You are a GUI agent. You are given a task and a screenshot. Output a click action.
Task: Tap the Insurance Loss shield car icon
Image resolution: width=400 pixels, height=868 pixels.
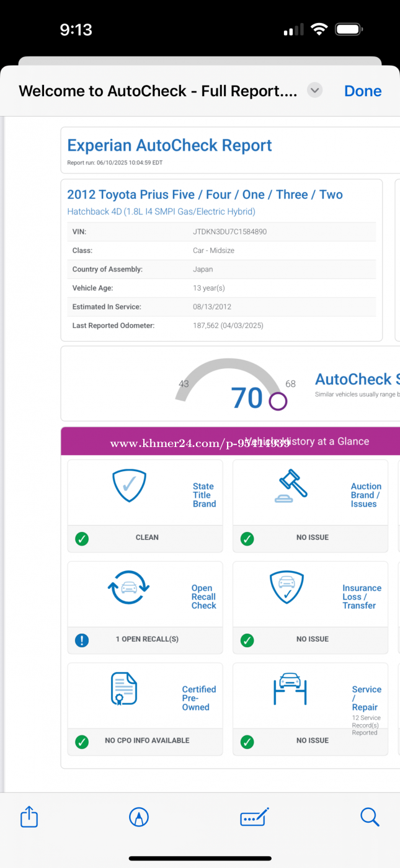pos(287,587)
